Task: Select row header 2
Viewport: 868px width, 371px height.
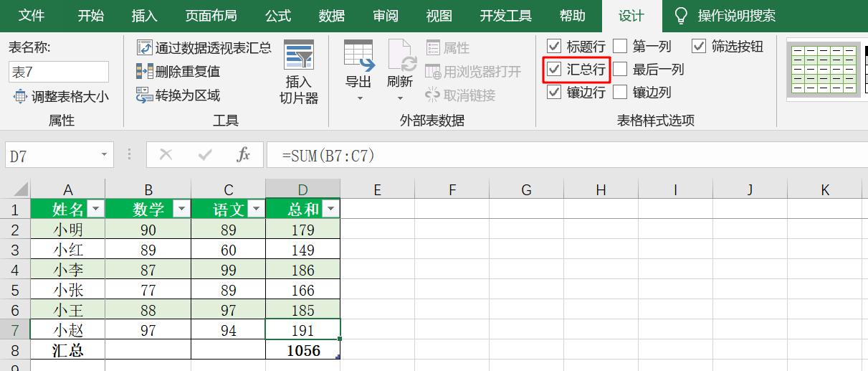Action: click(15, 230)
